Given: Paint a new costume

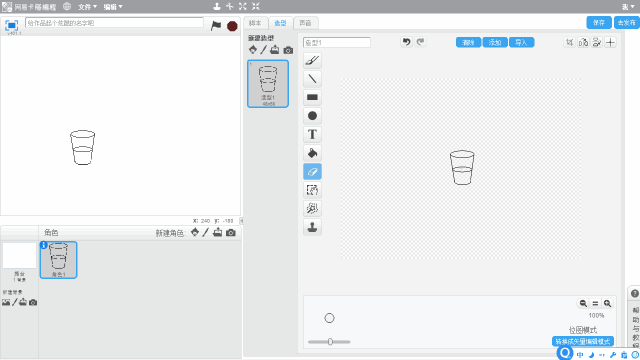Looking at the screenshot, I should click(x=264, y=50).
